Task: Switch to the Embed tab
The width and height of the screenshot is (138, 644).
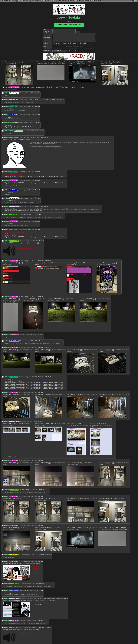Action: tap(58, 43)
